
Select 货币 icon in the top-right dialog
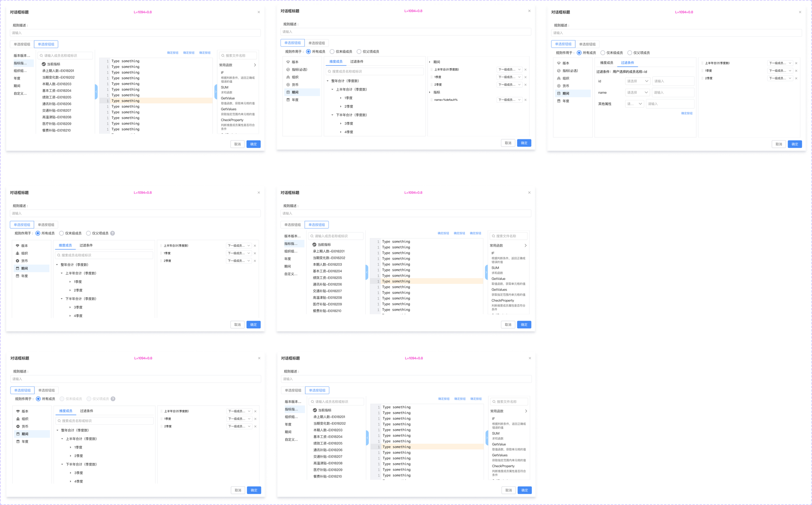point(559,86)
